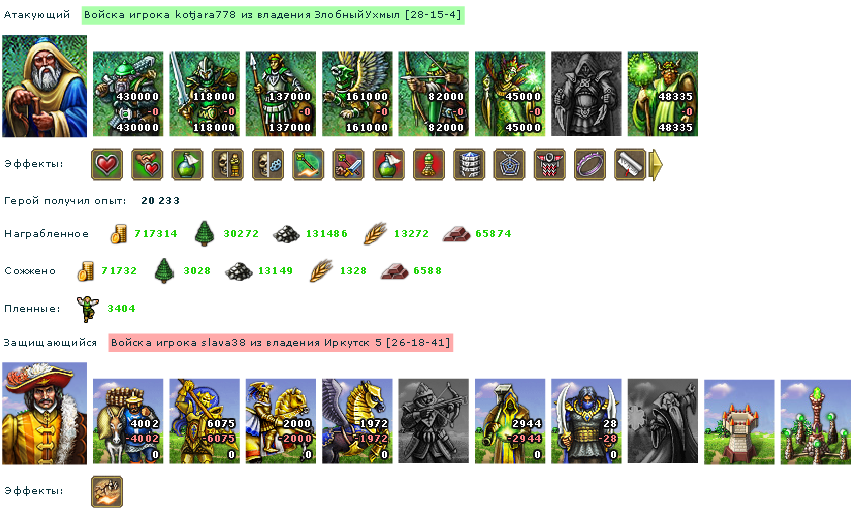854x512 pixels.
Task: Select the handshake hearts effect icon
Action: [x=147, y=164]
